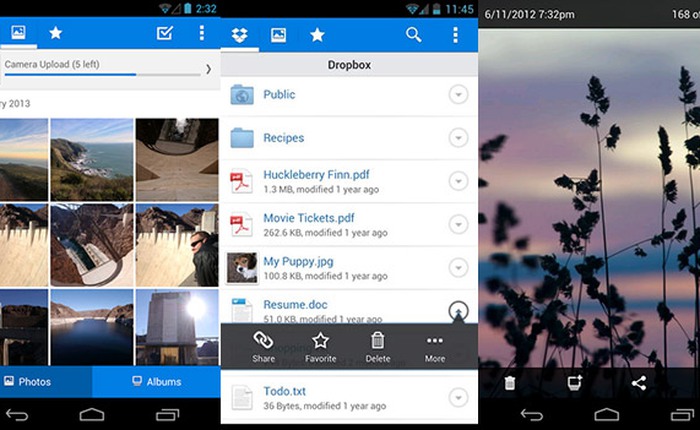This screenshot has height=430, width=700.
Task: Open the Public folder
Action: click(x=349, y=95)
